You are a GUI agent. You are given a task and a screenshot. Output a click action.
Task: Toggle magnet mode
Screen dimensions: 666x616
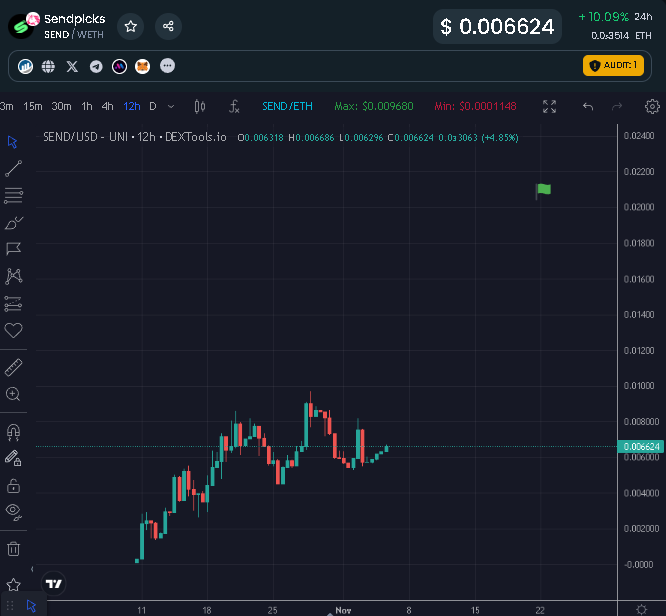pyautogui.click(x=13, y=432)
